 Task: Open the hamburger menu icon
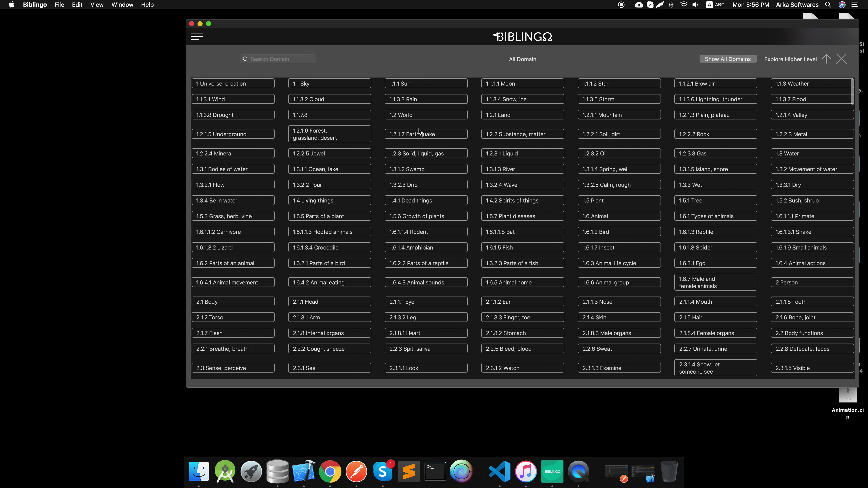(197, 37)
